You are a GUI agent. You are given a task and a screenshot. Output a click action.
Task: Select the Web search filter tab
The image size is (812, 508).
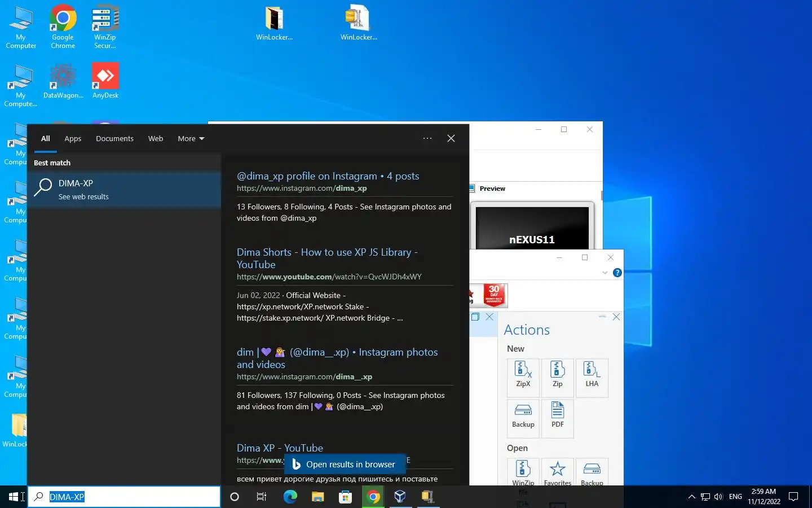[x=156, y=138]
